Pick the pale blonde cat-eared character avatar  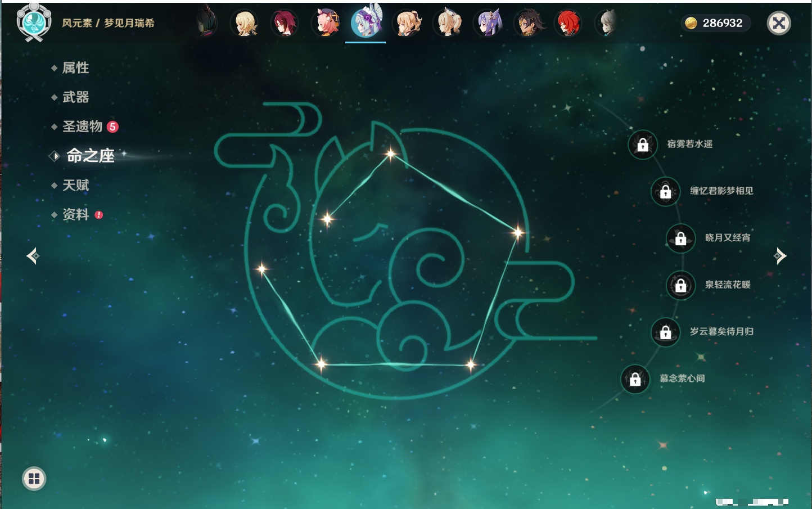click(448, 23)
